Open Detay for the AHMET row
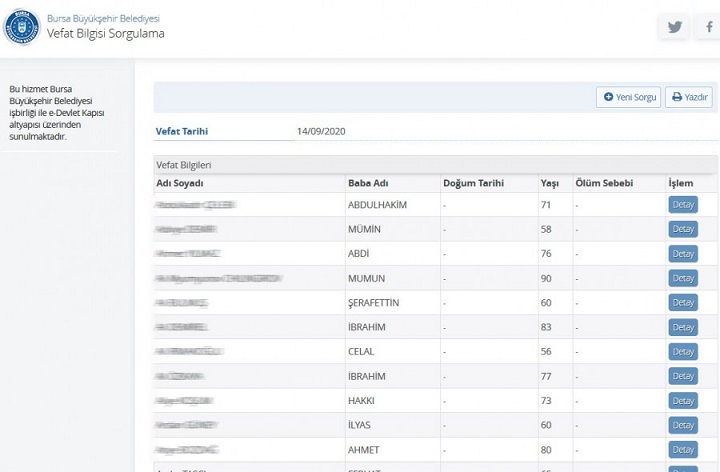Viewport: 720px width, 472px height. pos(683,450)
